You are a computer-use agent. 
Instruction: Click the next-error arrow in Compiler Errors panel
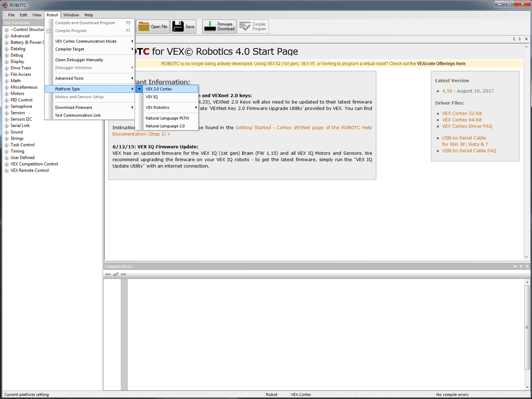[124, 274]
